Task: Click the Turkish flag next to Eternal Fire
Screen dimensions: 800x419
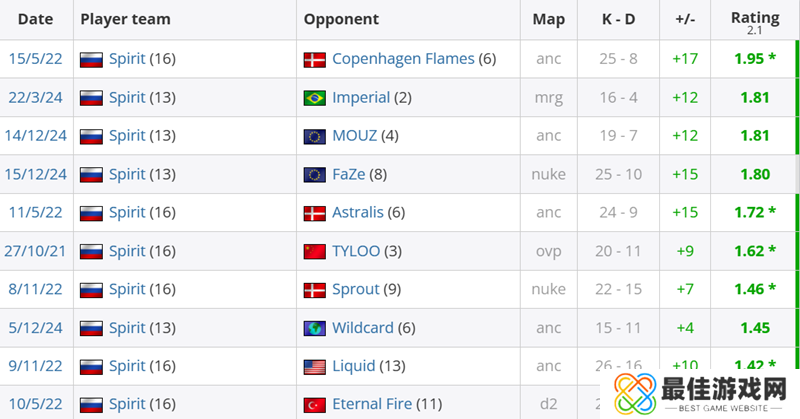Action: 315,404
